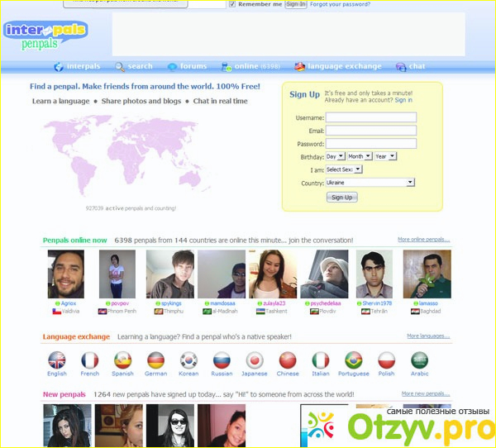Choose the Portuguese flag icon
The width and height of the screenshot is (496, 448).
pos(354,360)
